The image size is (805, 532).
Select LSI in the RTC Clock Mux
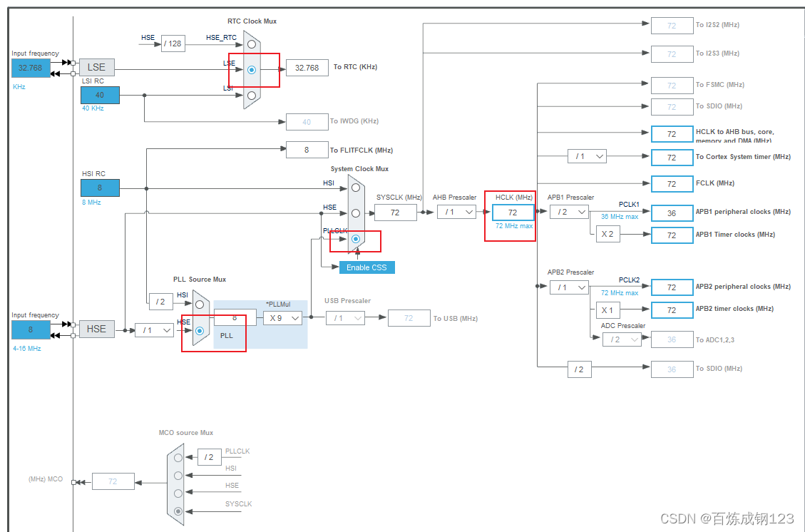pyautogui.click(x=251, y=94)
